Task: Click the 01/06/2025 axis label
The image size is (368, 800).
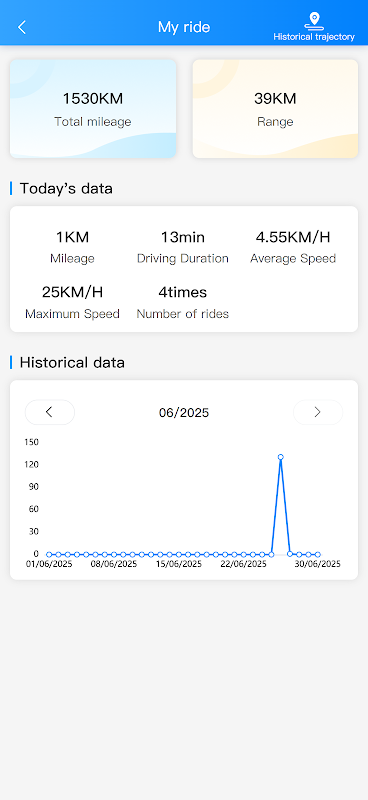Action: point(49,564)
